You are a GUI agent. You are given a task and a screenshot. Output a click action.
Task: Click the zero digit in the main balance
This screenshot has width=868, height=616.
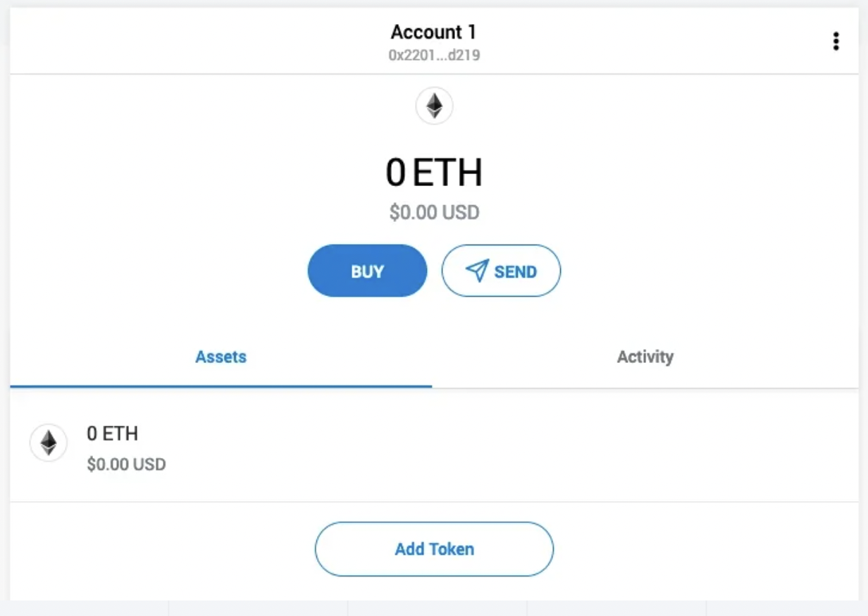(x=396, y=173)
